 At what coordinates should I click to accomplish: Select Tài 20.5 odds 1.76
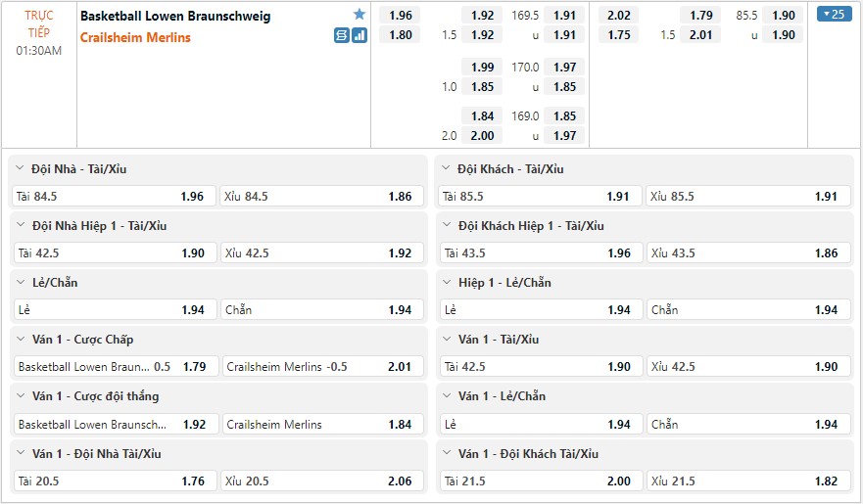click(115, 481)
